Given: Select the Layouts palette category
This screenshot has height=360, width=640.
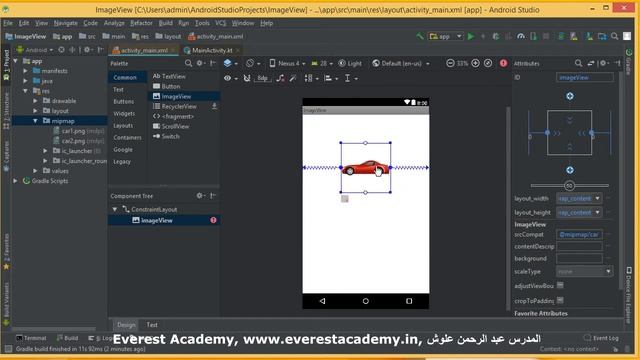Looking at the screenshot, I should [123, 125].
